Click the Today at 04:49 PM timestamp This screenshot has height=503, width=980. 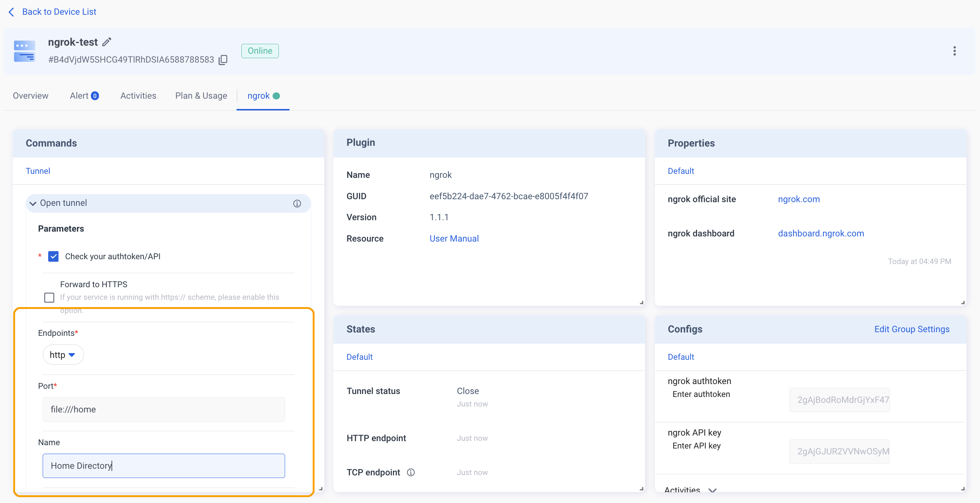(x=920, y=261)
